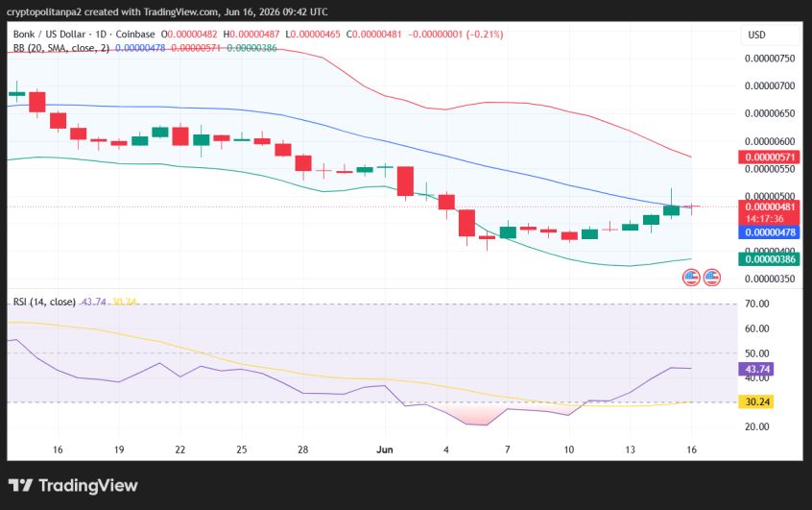Click the 20.00 RSI axis label
Image resolution: width=812 pixels, height=510 pixels.
[756, 426]
